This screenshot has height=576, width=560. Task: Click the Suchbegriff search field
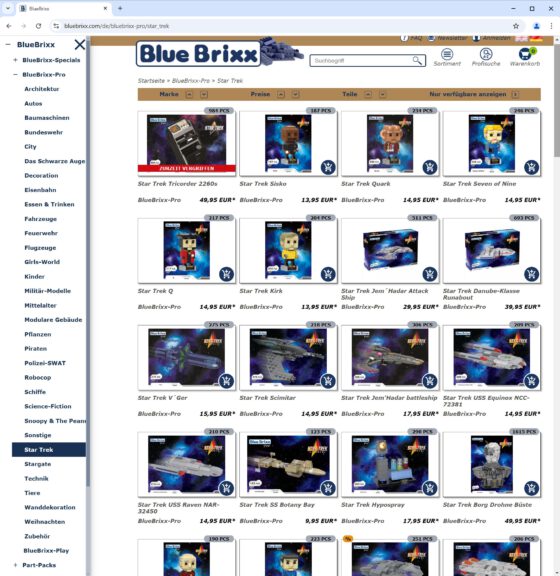(362, 61)
